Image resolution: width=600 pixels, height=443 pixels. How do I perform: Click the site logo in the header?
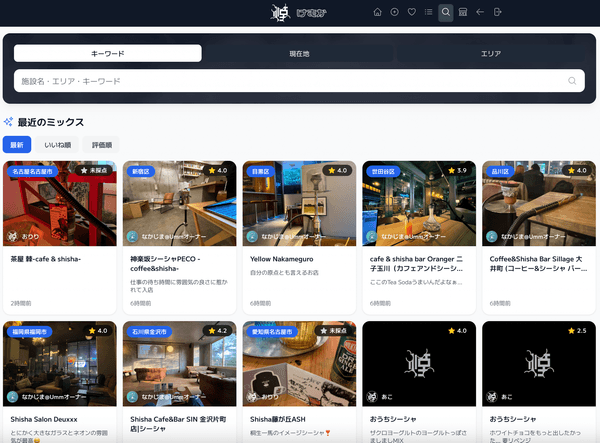point(298,13)
